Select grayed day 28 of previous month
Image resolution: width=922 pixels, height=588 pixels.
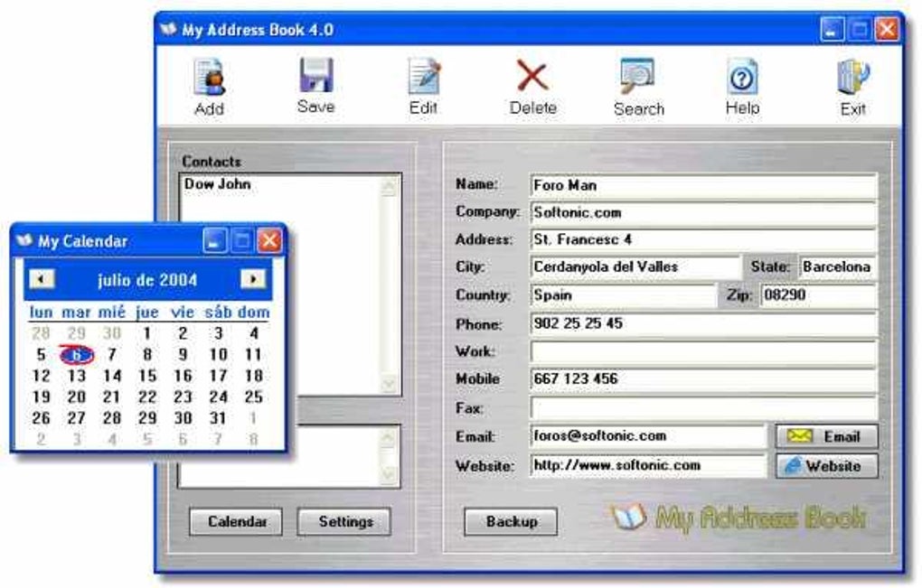point(41,333)
